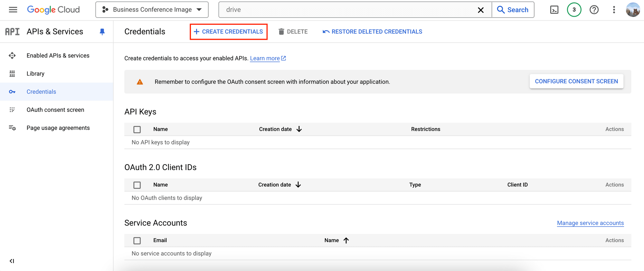Tick the API Keys select-all checkbox

pos(137,129)
